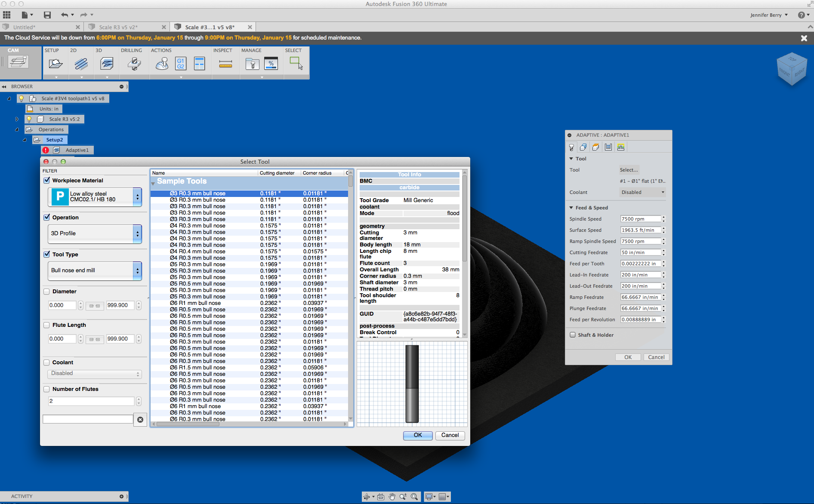814x504 pixels.
Task: Redo the last action
Action: (84, 15)
